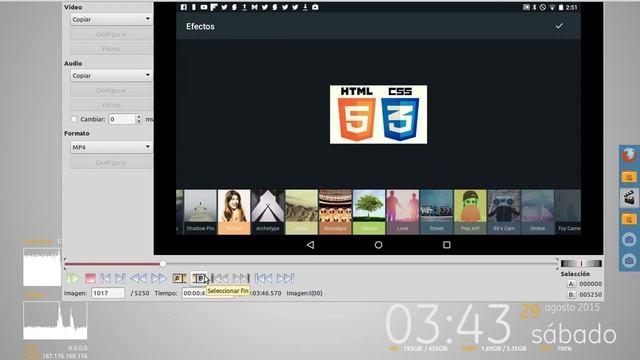Select the Archetype effect
Image resolution: width=640 pixels, height=360 pixels.
268,212
